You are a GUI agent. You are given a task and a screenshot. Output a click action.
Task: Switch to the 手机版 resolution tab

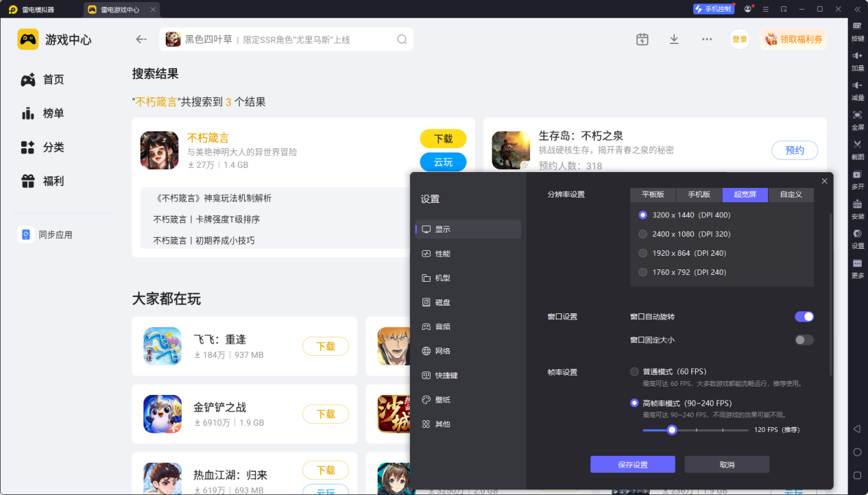click(x=699, y=195)
